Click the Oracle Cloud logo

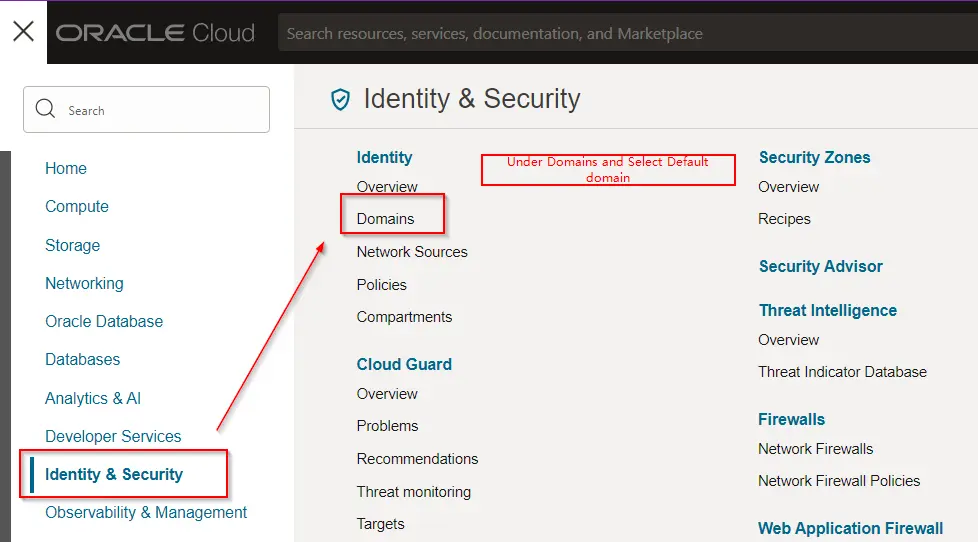pos(155,33)
